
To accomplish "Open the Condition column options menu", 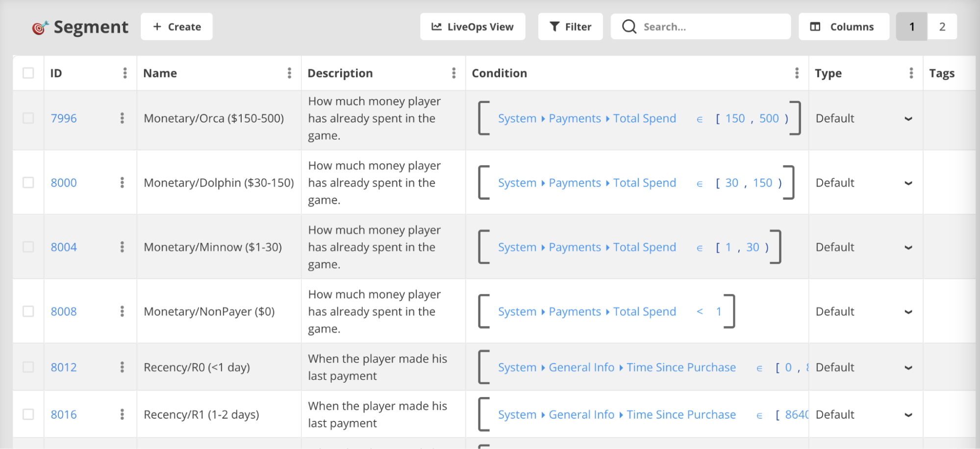I will pyautogui.click(x=797, y=73).
